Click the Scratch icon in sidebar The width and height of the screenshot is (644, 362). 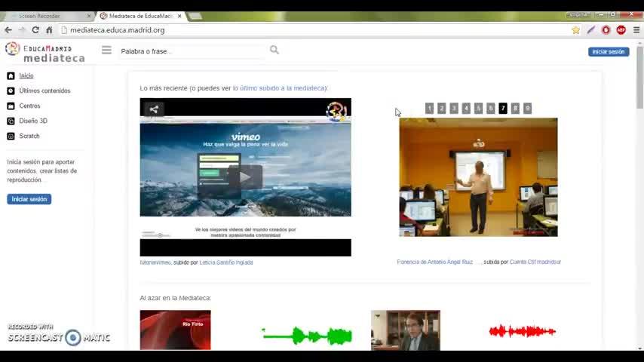(11, 136)
